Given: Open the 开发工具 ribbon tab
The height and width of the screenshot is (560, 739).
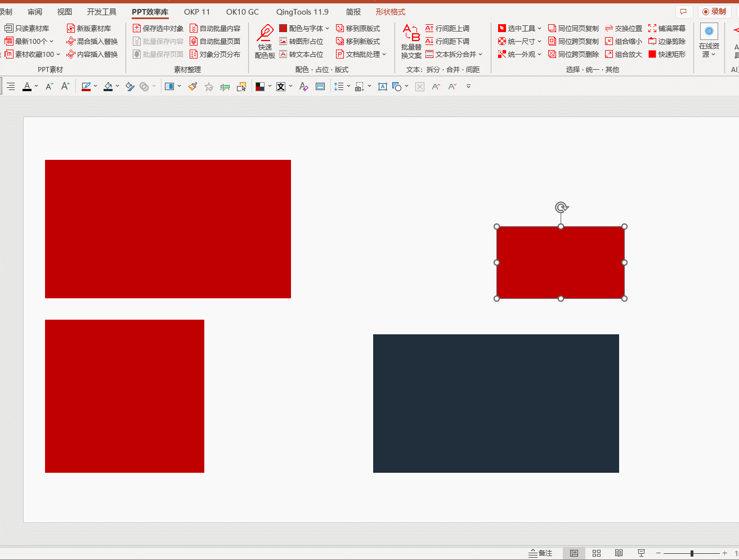Looking at the screenshot, I should (x=102, y=12).
